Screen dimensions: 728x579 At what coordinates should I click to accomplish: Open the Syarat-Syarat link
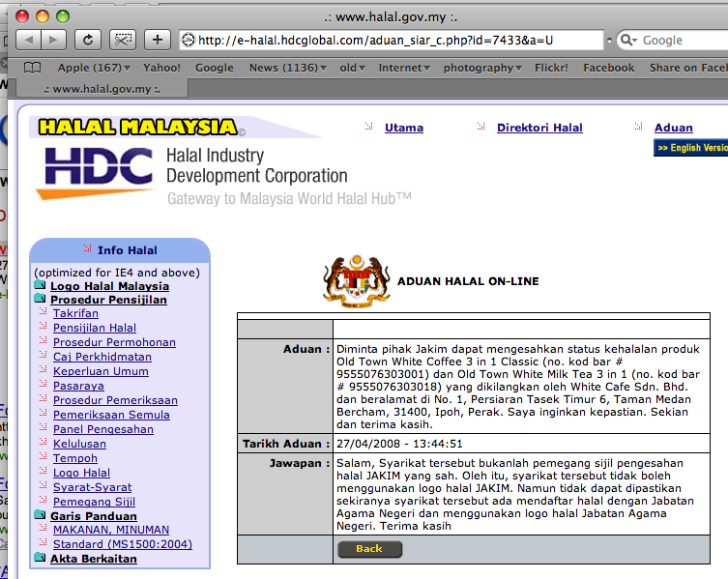click(x=93, y=487)
